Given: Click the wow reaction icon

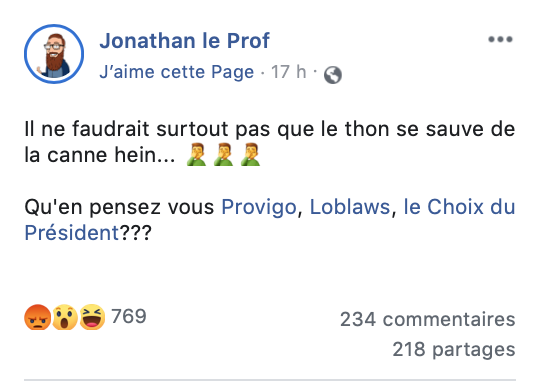Looking at the screenshot, I should (x=65, y=317).
